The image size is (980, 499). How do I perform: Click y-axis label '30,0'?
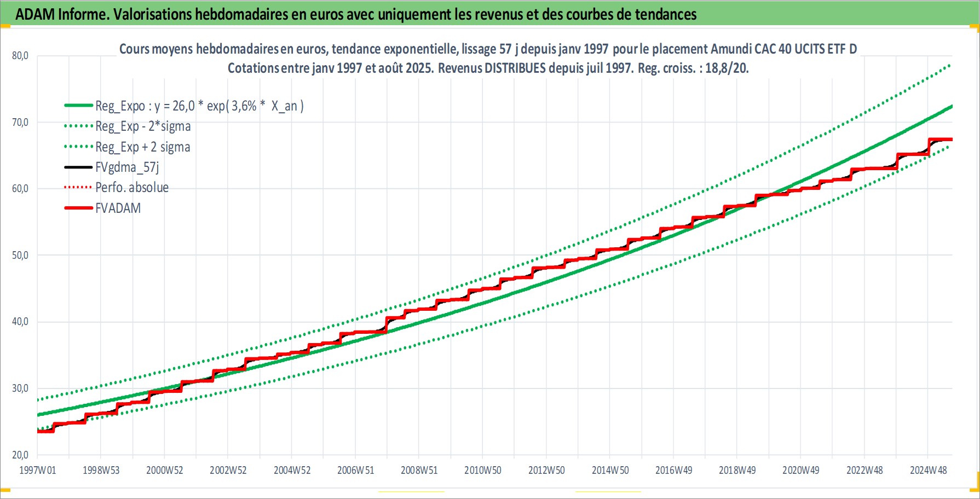tap(20, 388)
